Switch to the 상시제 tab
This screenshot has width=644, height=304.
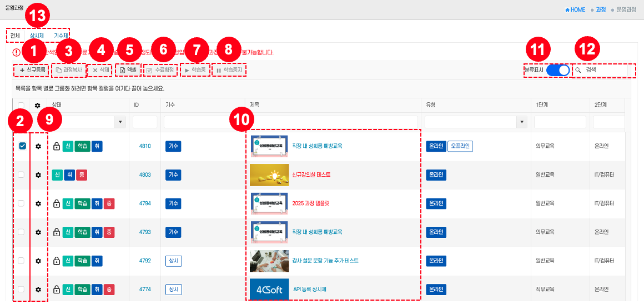(37, 36)
